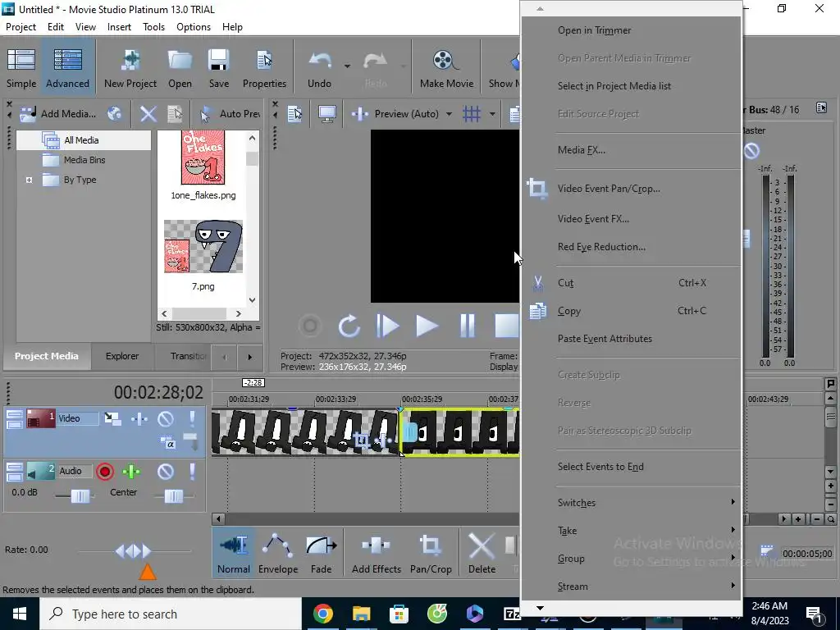Select the Envelope edit tool

click(278, 554)
